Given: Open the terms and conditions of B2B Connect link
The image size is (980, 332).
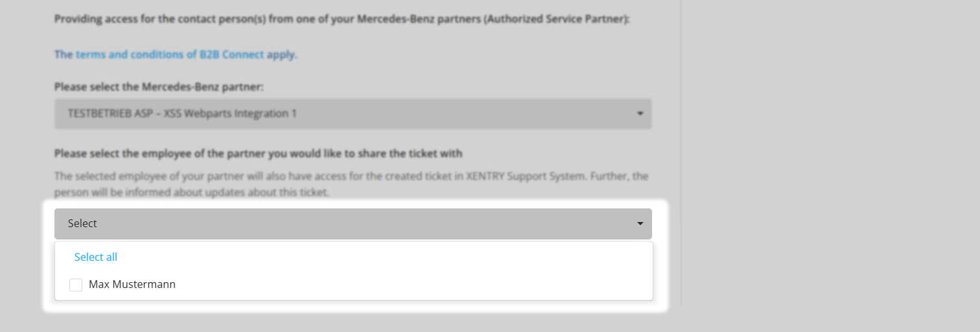Looking at the screenshot, I should [x=170, y=54].
